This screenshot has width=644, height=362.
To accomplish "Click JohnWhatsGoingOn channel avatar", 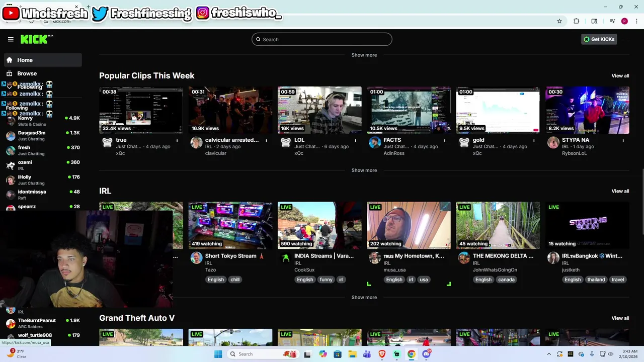I will [464, 258].
